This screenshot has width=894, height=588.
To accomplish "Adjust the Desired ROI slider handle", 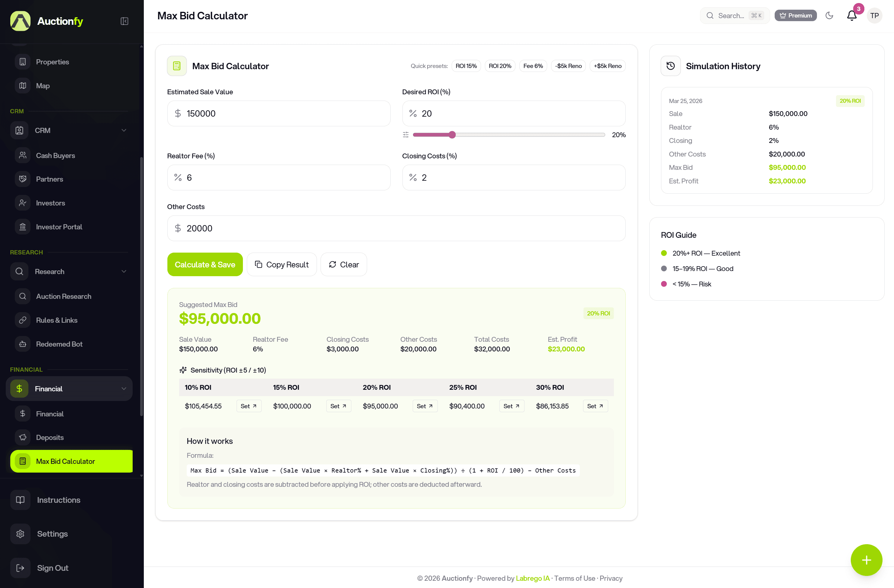I will tap(452, 134).
